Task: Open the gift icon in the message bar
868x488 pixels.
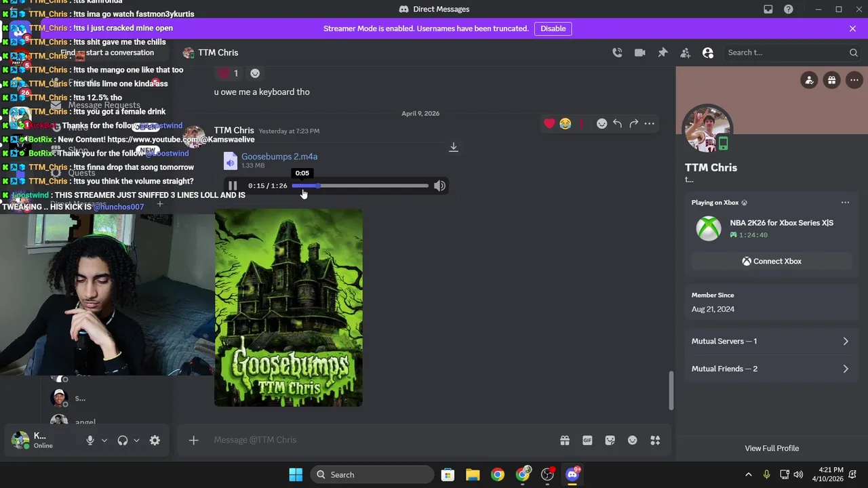Action: click(x=564, y=440)
